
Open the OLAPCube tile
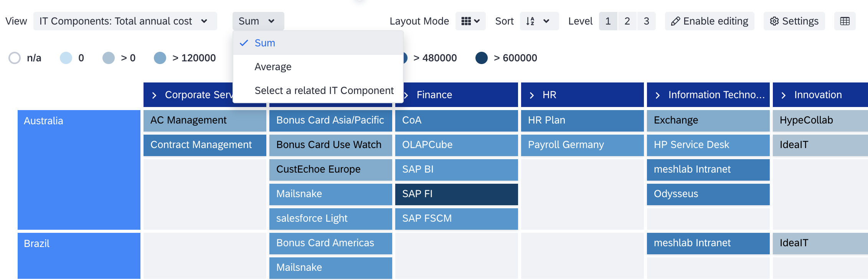click(457, 145)
